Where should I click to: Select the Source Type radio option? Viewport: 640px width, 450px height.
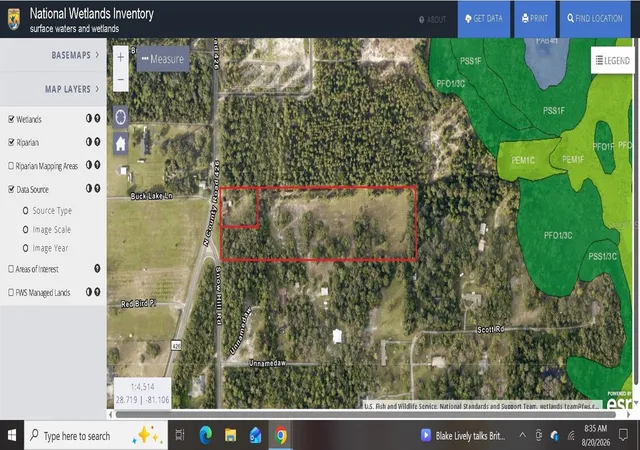[x=25, y=211]
